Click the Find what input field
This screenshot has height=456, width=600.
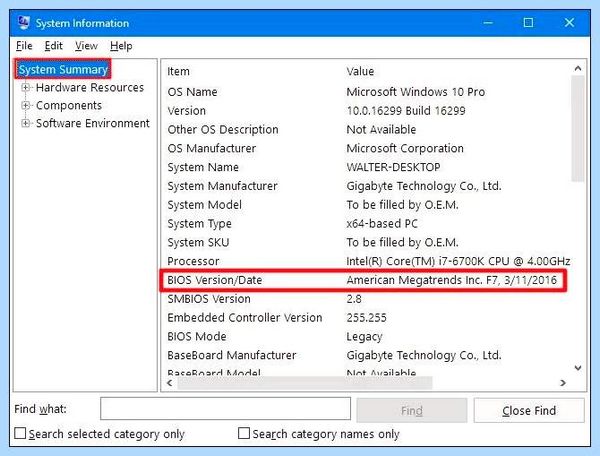(x=225, y=409)
